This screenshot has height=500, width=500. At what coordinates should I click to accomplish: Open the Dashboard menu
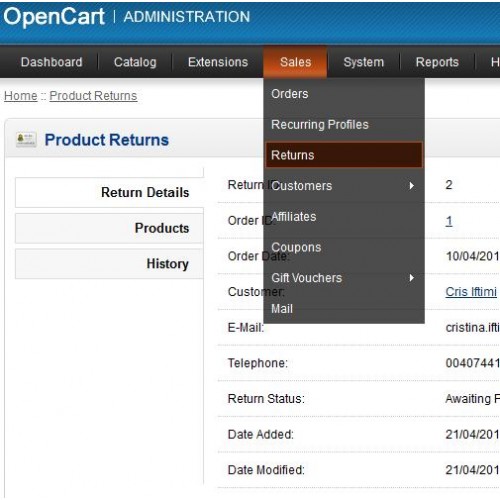(x=52, y=62)
